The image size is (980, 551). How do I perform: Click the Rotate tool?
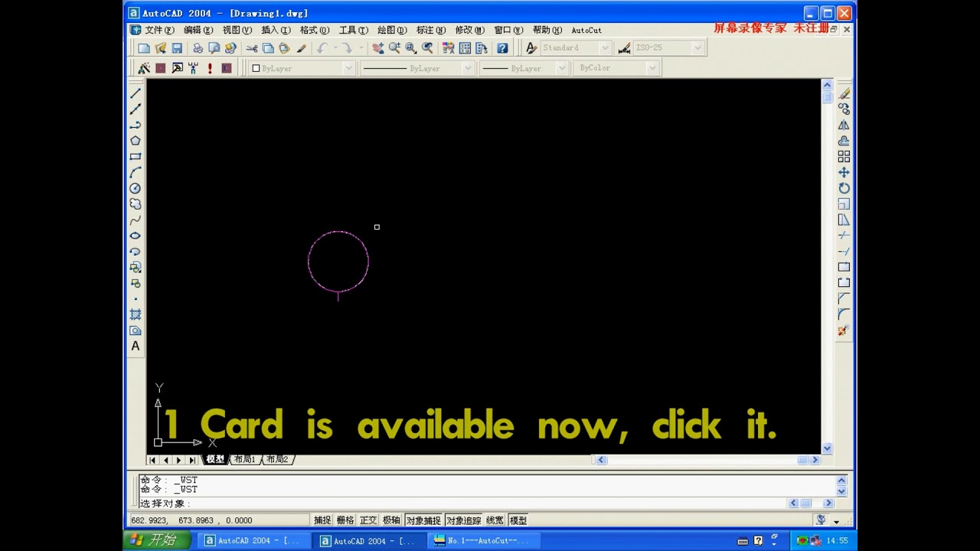point(844,188)
